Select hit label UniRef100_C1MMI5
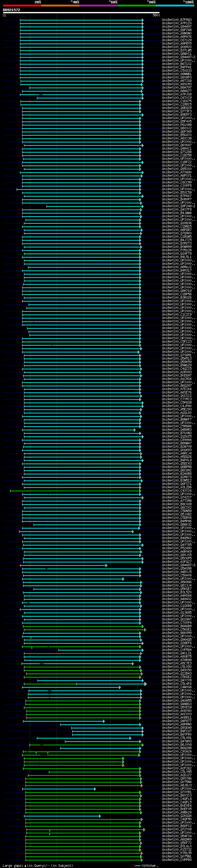The height and width of the screenshot is (868, 197). 177,104
